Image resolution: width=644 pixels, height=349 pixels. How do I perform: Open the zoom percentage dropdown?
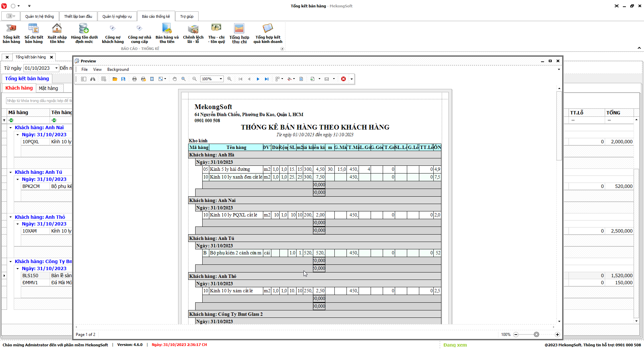click(221, 79)
